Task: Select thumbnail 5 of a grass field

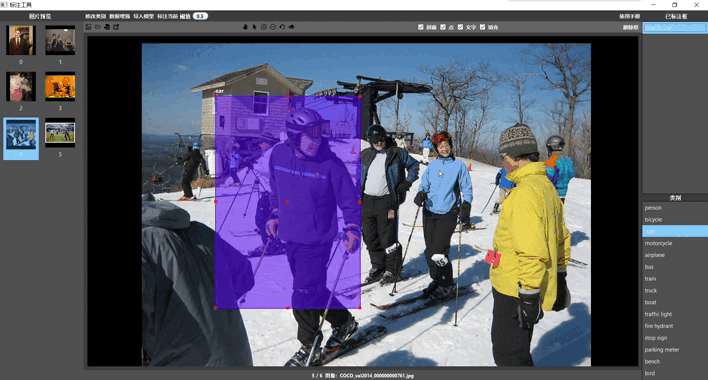Action: coord(60,133)
